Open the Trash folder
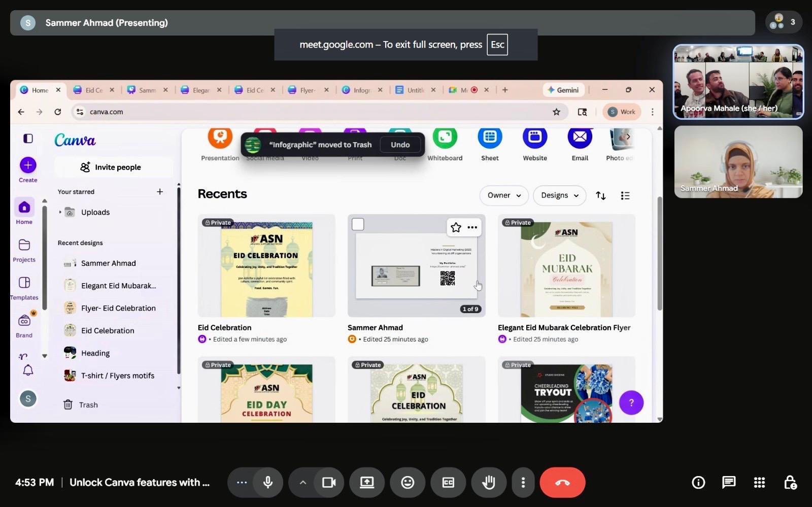Viewport: 812px width, 507px height. pos(81,404)
